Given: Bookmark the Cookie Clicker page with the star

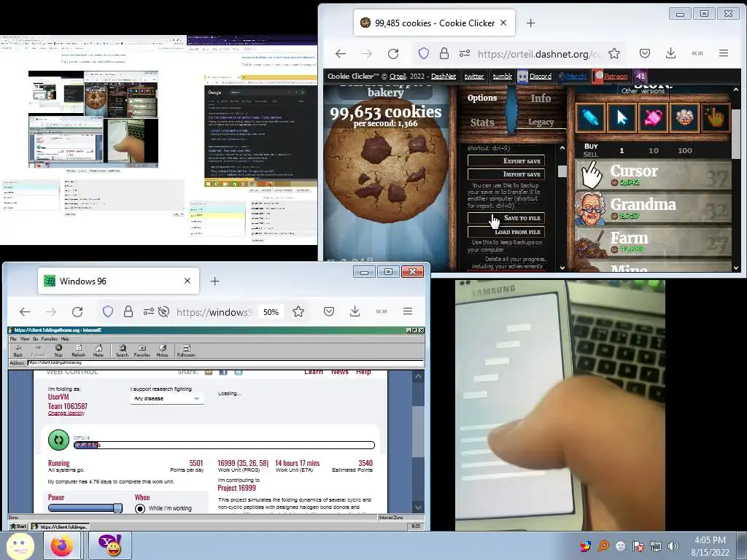Looking at the screenshot, I should tap(614, 53).
